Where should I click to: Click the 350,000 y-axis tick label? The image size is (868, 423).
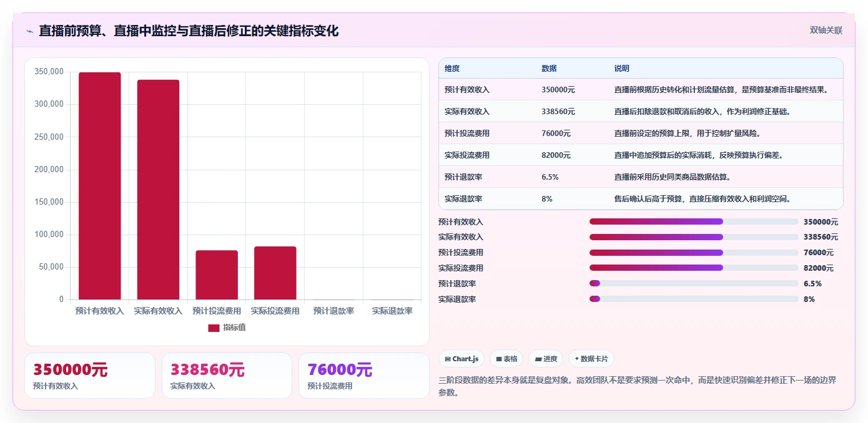(x=49, y=72)
